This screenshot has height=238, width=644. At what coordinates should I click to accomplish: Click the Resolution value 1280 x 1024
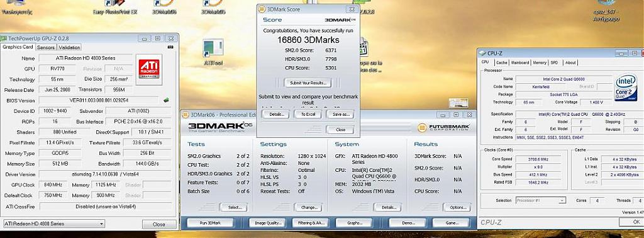(x=312, y=156)
